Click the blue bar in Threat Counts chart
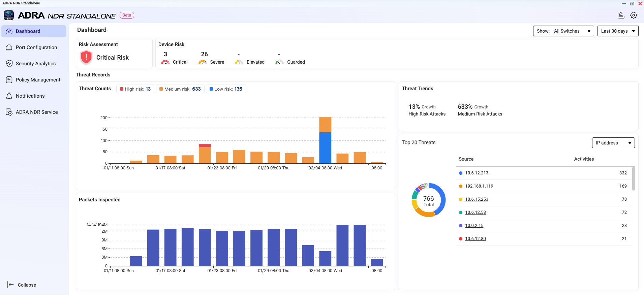644x295 pixels. (x=325, y=147)
